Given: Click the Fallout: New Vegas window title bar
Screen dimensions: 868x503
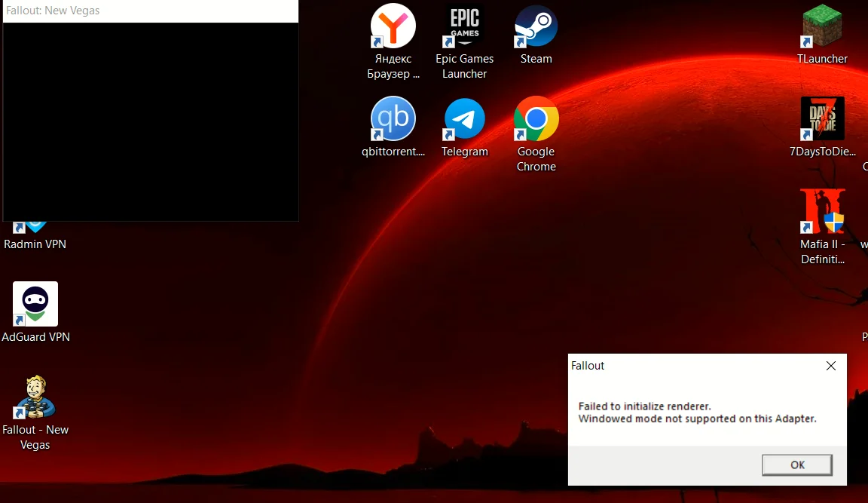Looking at the screenshot, I should [x=151, y=11].
